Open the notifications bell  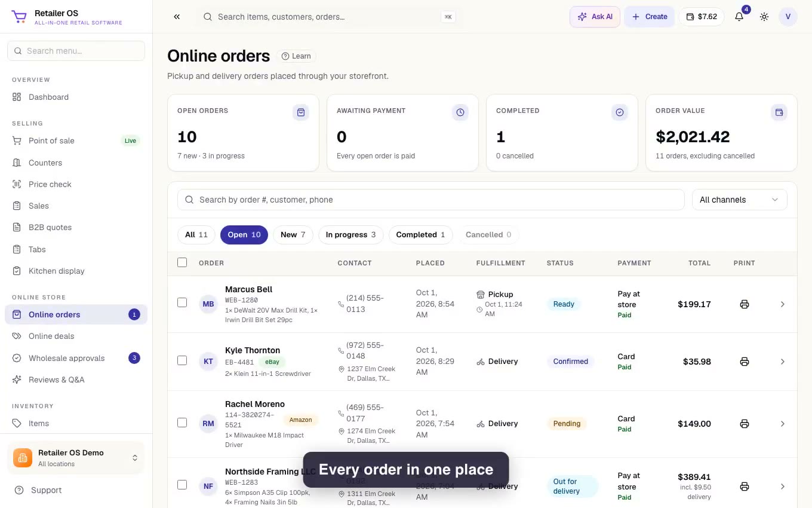(739, 17)
